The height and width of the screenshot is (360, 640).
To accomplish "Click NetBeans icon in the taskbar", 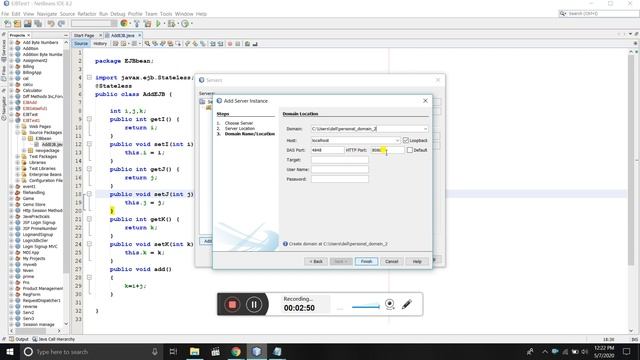I will (x=256, y=351).
